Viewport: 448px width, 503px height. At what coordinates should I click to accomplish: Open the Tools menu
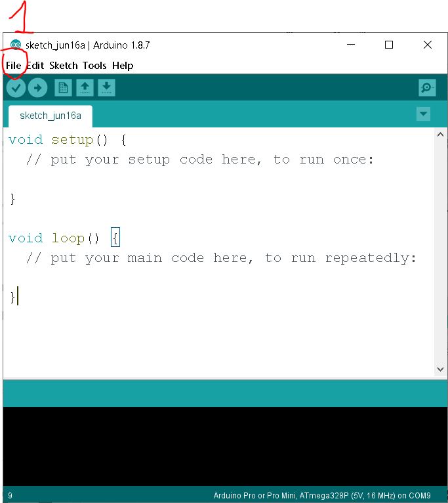[94, 66]
